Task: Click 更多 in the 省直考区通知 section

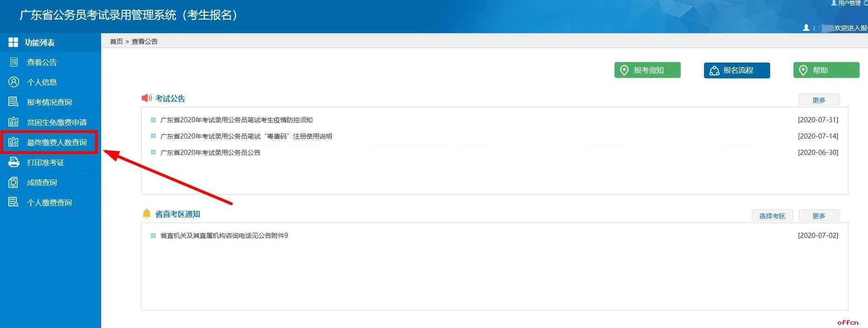Action: coord(819,216)
